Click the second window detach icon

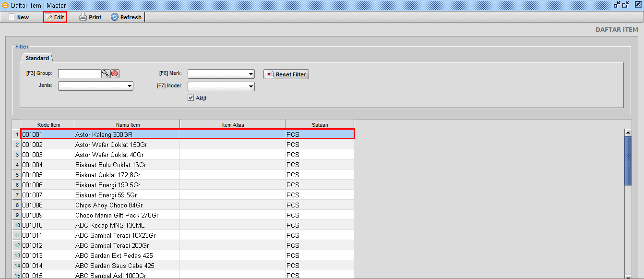coord(625,4)
